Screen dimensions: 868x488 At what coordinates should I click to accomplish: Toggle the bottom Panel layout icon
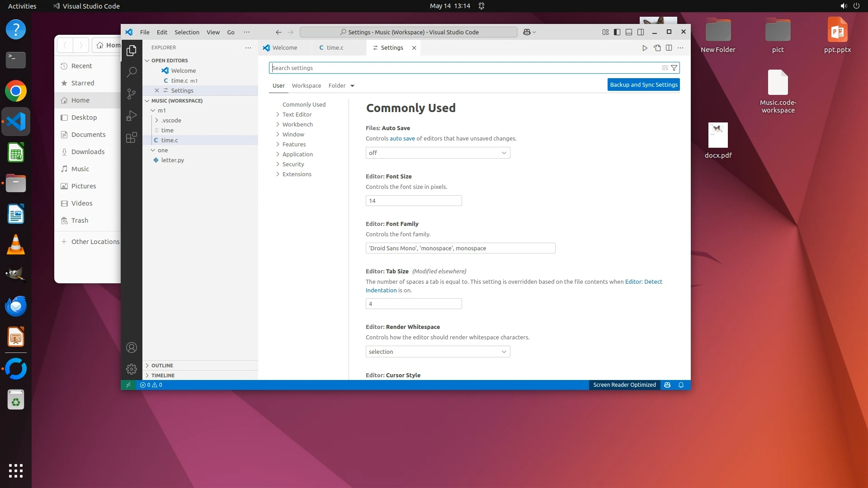click(629, 32)
